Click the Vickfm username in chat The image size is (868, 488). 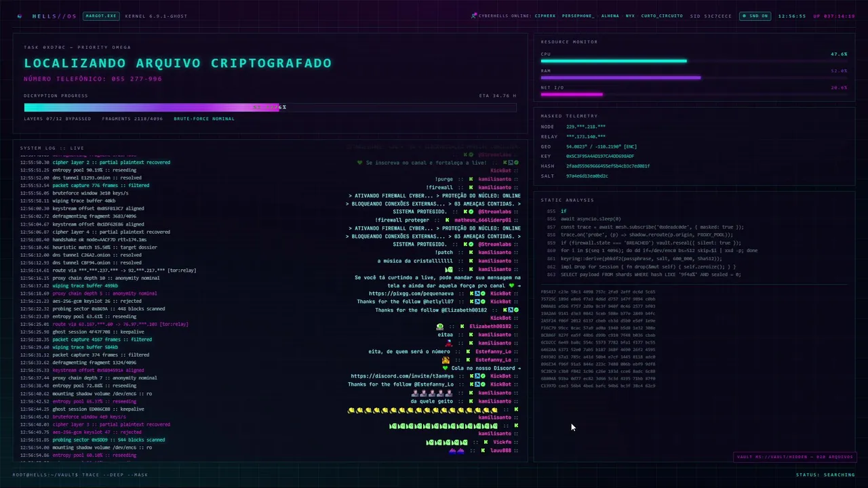[x=502, y=442]
